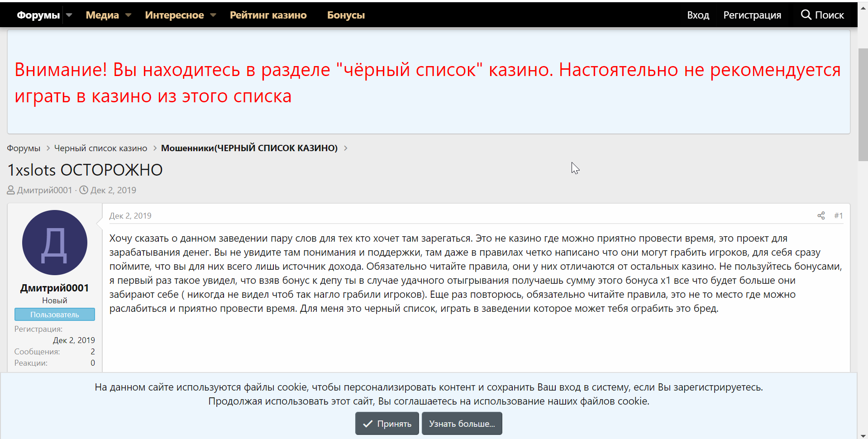Click the #1 post permalink
This screenshot has width=868, height=439.
coord(839,215)
